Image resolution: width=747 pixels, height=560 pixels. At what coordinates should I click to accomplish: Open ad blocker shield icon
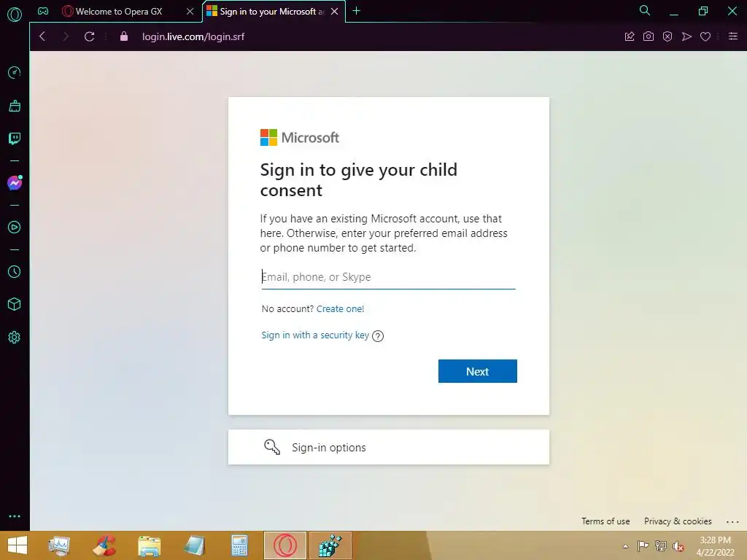(x=667, y=36)
